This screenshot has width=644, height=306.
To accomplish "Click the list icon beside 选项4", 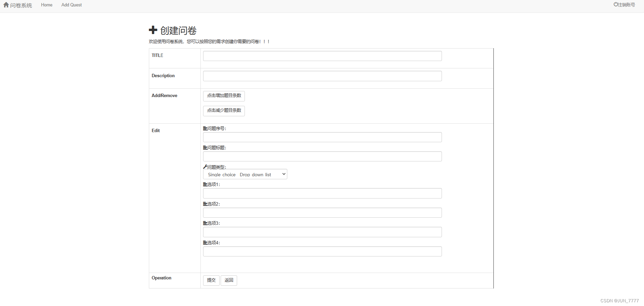I will coord(205,243).
